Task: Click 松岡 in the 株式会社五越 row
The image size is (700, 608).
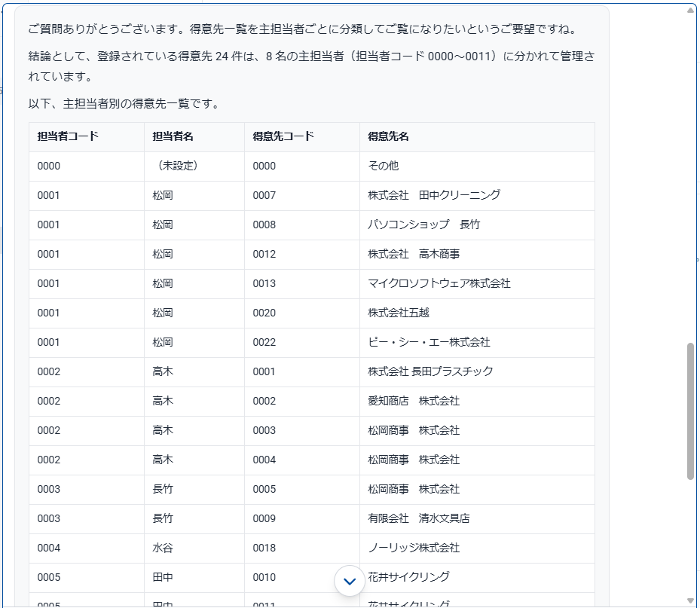Action: 163,313
